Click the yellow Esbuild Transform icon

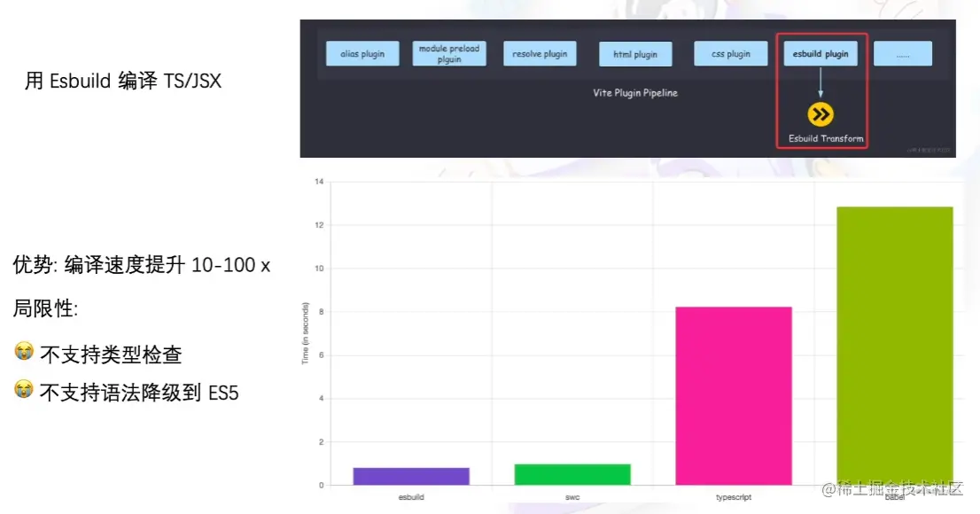pos(820,114)
